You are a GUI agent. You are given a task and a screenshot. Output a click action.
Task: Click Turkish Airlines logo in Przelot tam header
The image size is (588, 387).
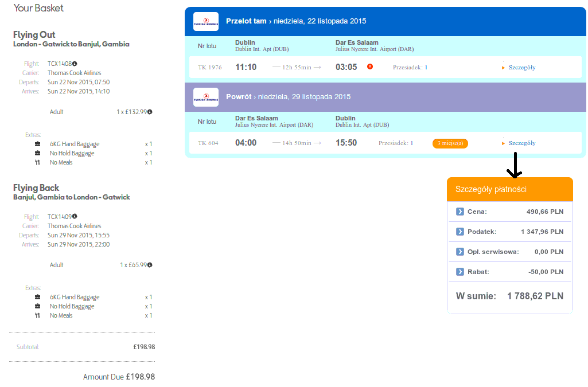pyautogui.click(x=206, y=21)
